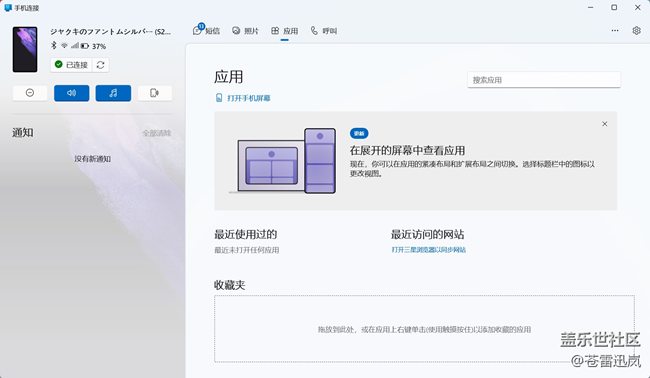650x378 pixels.
Task: Click 打开三星浏览器以同步网站 link
Action: [x=429, y=250]
